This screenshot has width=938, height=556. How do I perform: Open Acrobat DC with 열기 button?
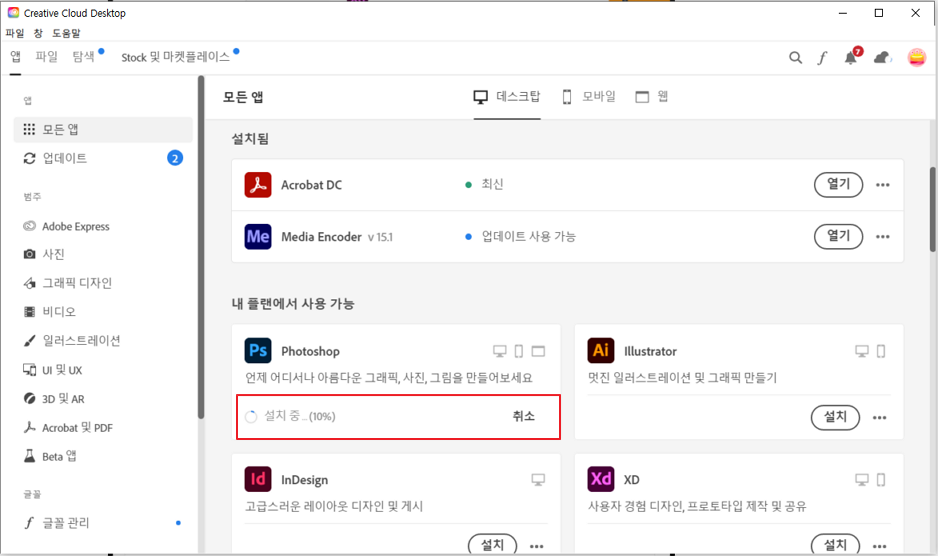click(838, 184)
